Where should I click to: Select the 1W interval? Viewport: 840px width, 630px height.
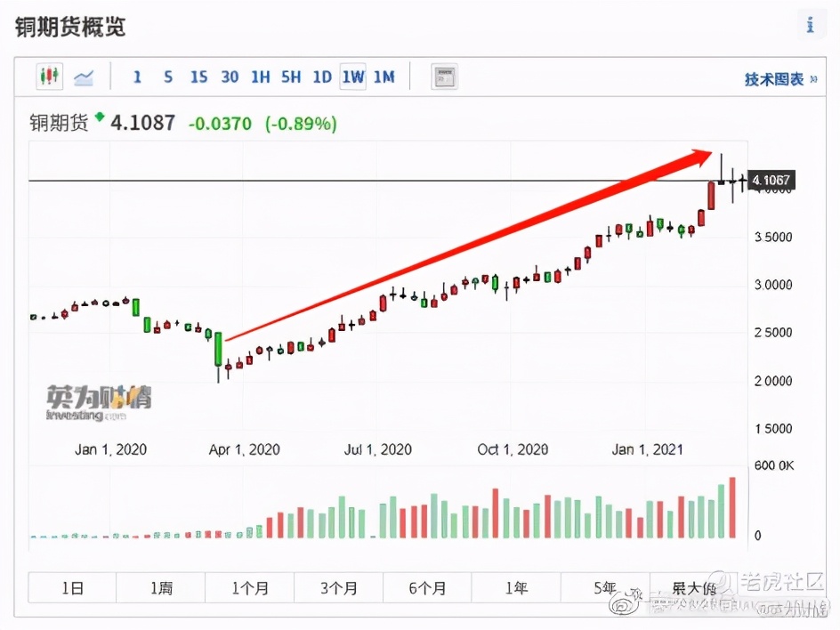353,77
